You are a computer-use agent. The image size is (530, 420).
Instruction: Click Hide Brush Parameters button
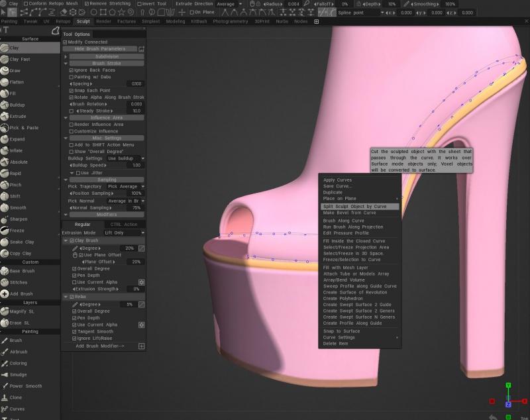point(99,49)
